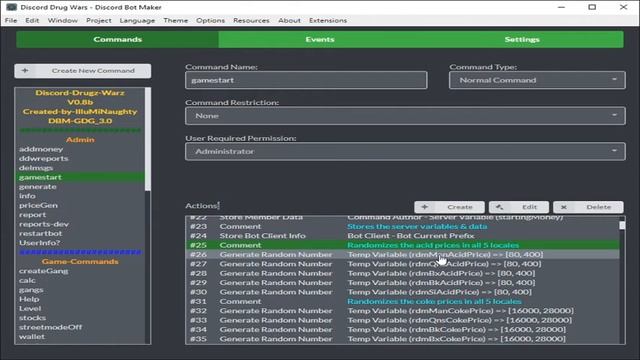Open the Extensions menu

(x=328, y=20)
